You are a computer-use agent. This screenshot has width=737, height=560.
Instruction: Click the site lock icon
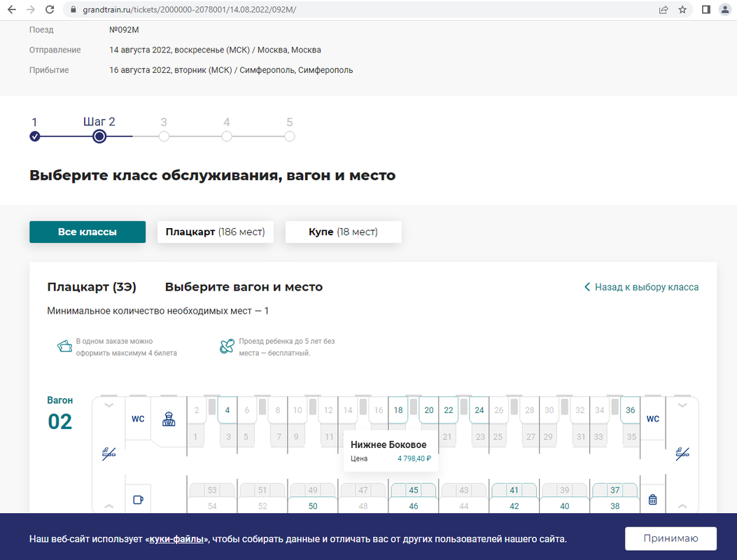(73, 9)
